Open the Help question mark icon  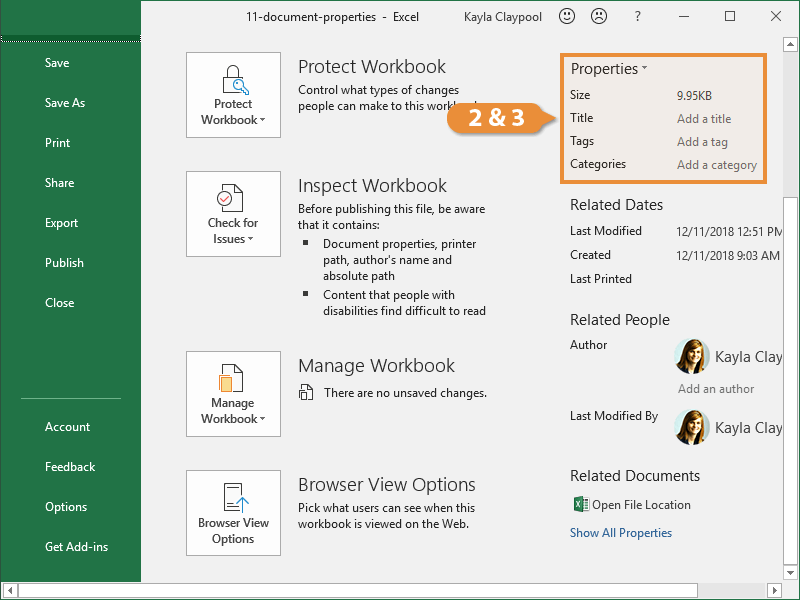(x=637, y=16)
